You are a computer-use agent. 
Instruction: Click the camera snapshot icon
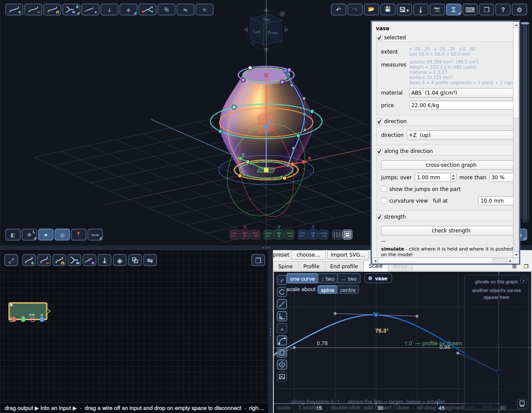(x=437, y=10)
